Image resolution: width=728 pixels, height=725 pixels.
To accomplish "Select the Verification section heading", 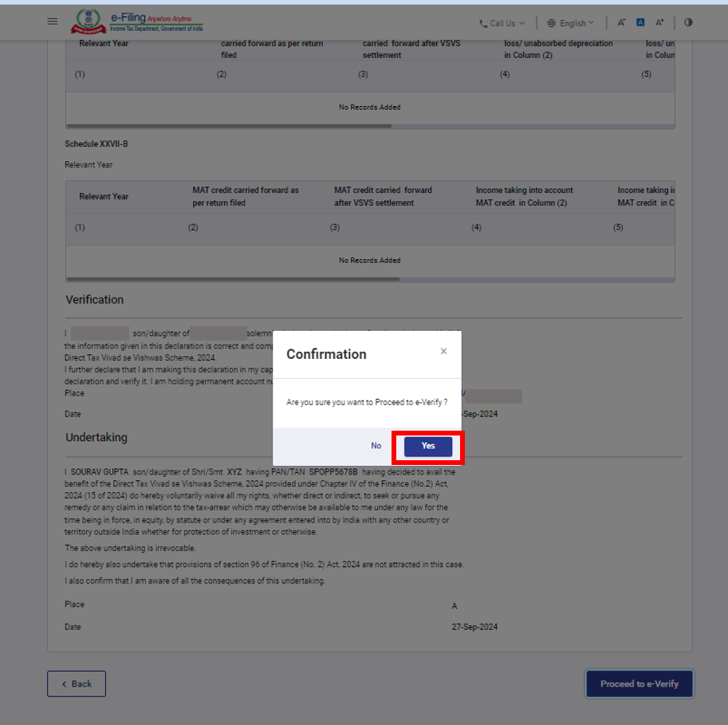I will coord(94,299).
